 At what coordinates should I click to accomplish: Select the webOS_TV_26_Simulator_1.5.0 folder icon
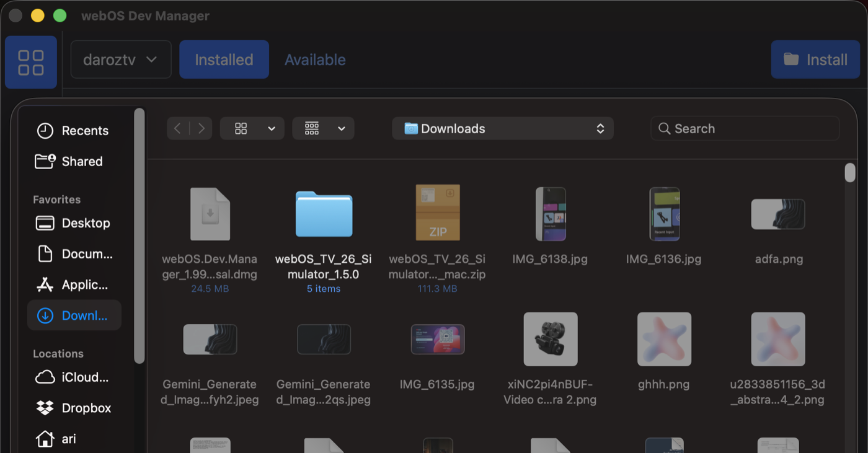(324, 214)
